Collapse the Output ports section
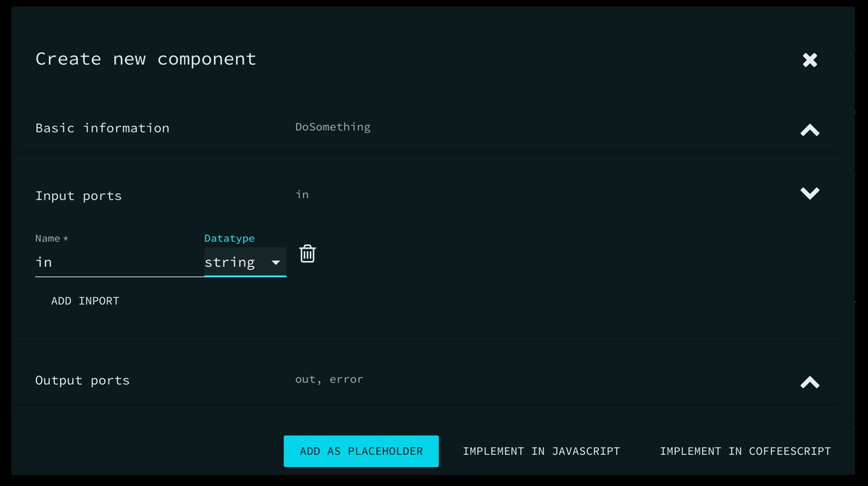 (809, 382)
